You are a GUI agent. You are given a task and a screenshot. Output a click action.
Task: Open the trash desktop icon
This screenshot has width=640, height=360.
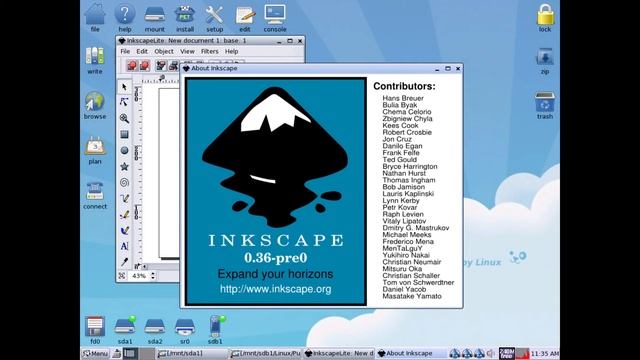tap(545, 105)
